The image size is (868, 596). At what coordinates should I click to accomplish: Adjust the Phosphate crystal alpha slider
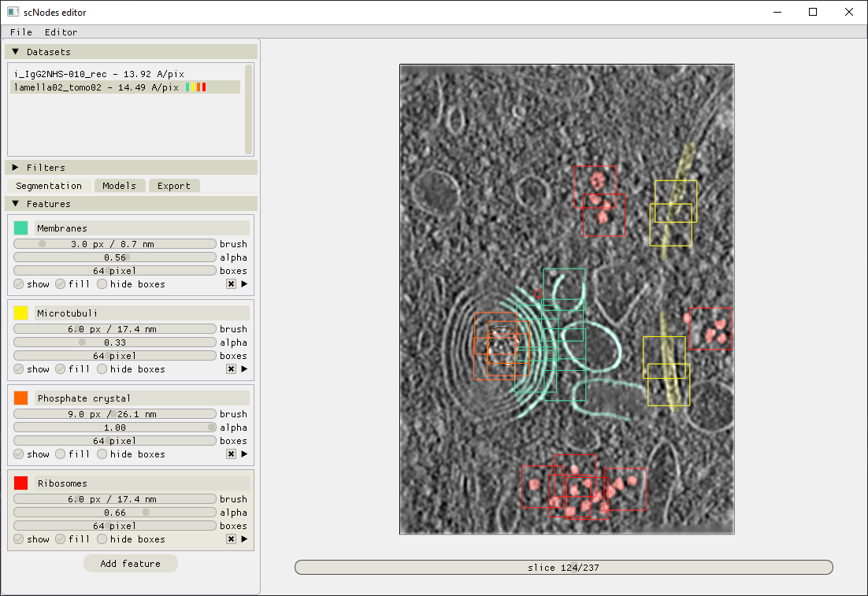(x=114, y=428)
